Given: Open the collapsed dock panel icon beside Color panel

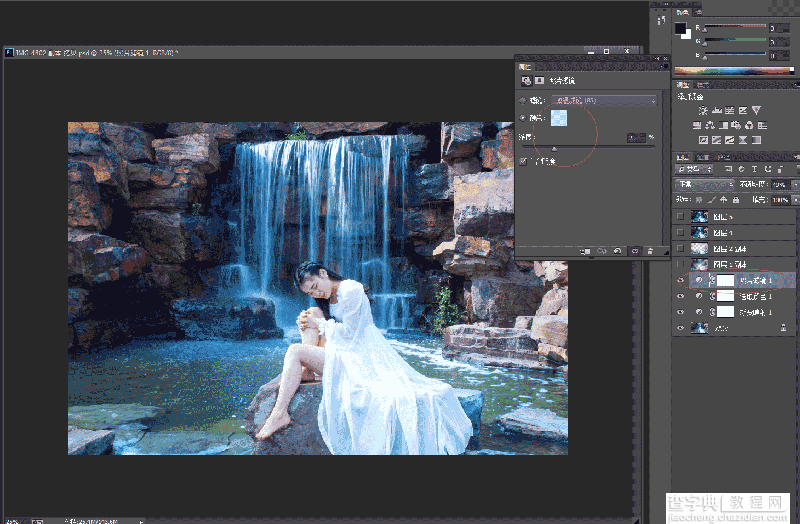Looking at the screenshot, I should pyautogui.click(x=661, y=20).
